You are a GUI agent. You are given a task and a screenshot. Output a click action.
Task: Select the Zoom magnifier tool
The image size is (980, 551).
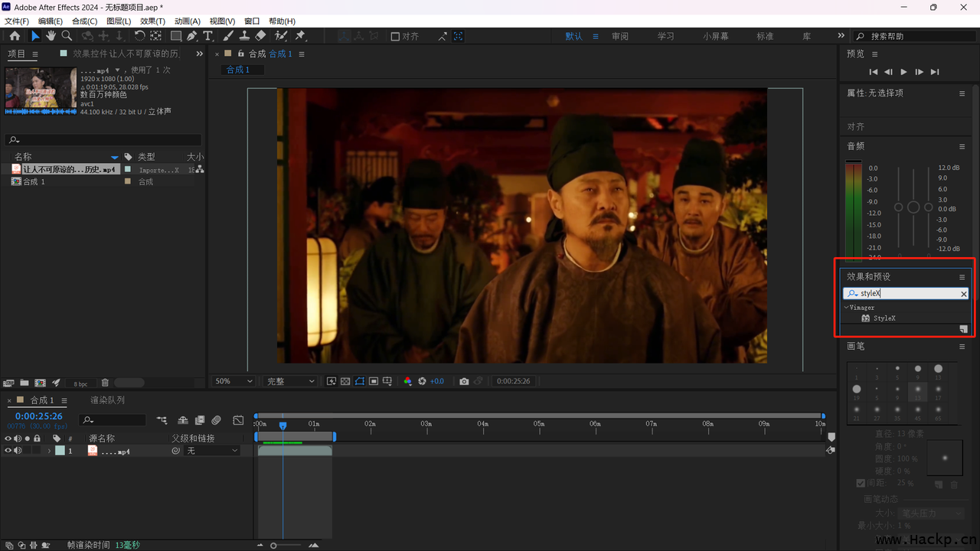coord(67,36)
